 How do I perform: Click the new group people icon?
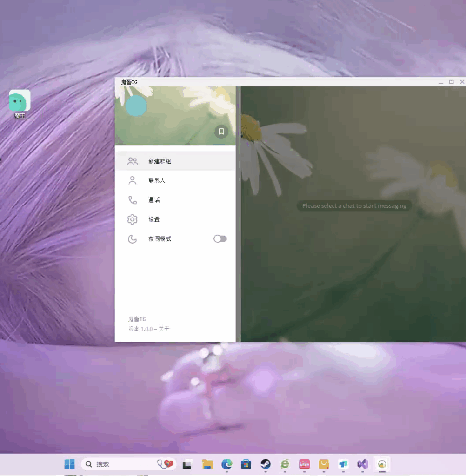pyautogui.click(x=132, y=160)
